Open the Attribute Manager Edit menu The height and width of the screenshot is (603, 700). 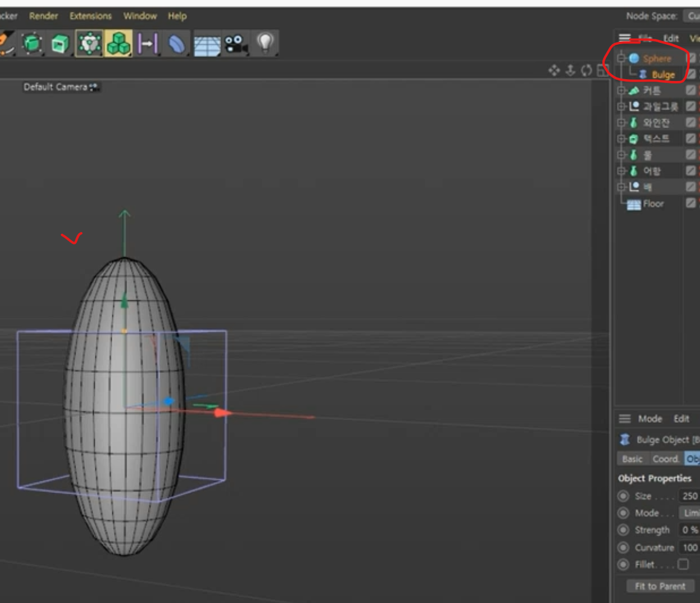pyautogui.click(x=681, y=419)
